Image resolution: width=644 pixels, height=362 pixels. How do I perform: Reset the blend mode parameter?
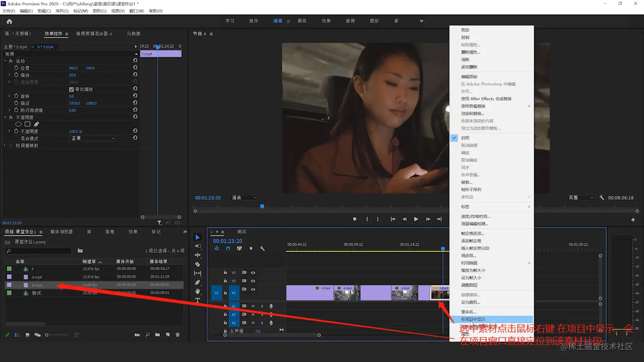[x=135, y=138]
